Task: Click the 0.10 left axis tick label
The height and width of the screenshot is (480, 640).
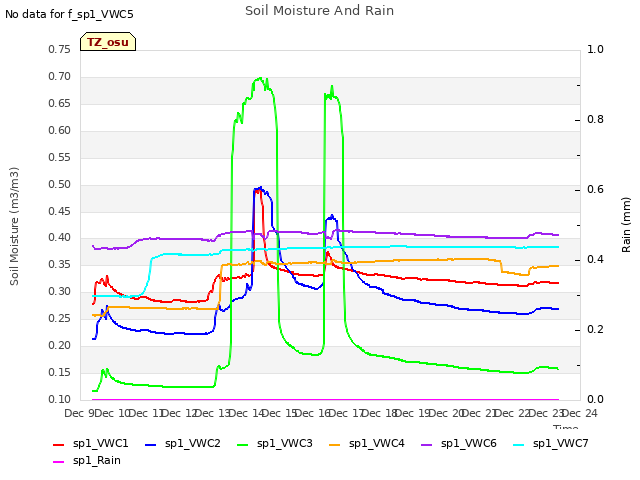Action: 60,399
